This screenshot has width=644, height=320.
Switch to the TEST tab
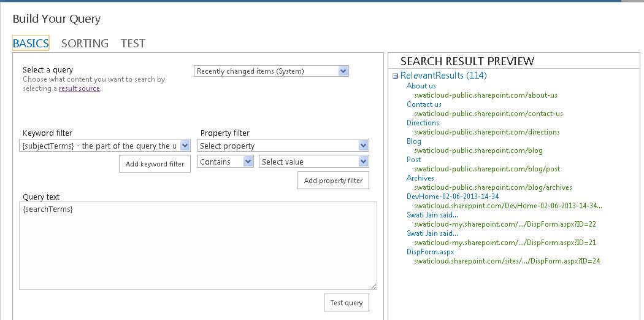point(132,43)
